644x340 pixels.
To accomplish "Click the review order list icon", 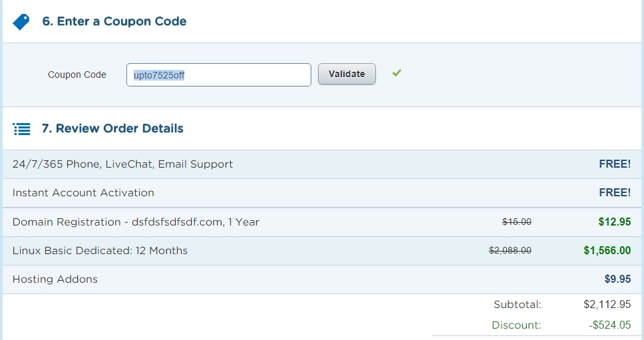I will [21, 129].
